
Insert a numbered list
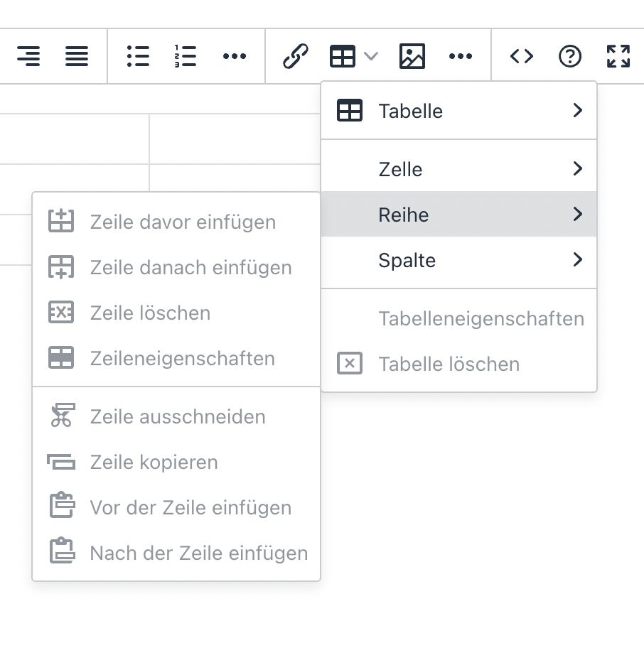[x=186, y=56]
